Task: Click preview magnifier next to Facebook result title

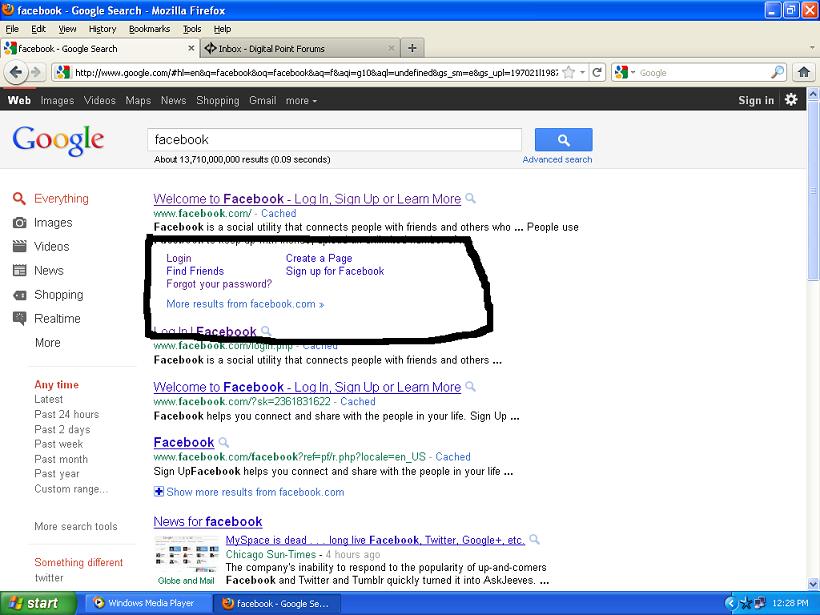Action: 224,442
